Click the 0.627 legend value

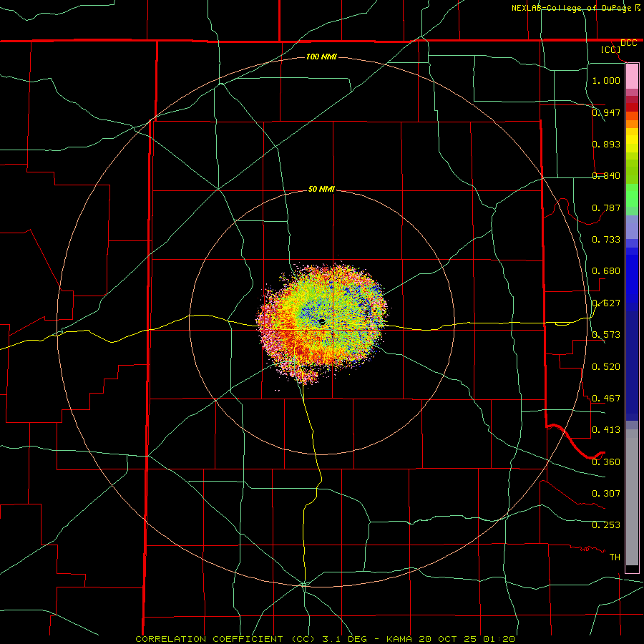pos(606,303)
